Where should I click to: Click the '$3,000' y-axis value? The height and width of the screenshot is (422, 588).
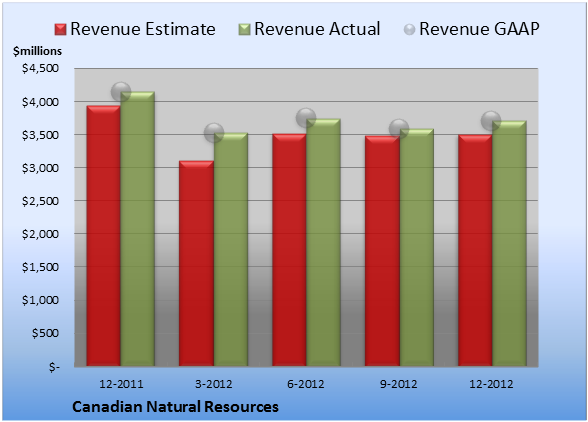point(40,168)
